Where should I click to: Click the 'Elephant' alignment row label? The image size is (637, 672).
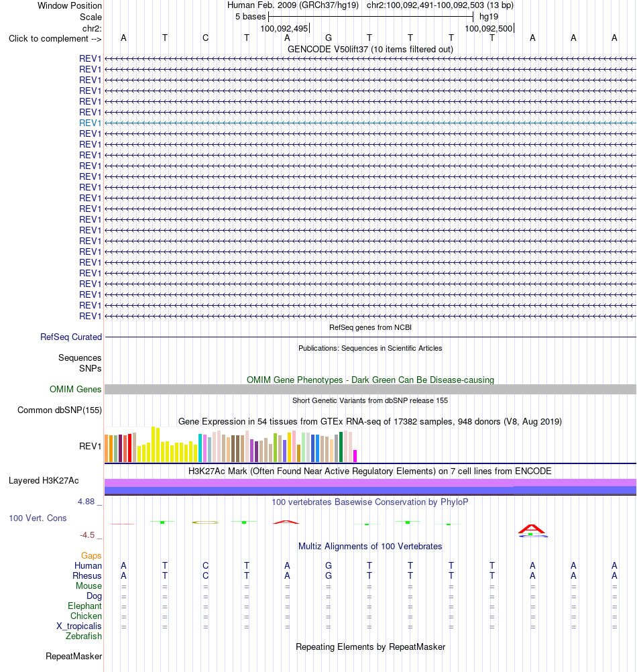(x=84, y=606)
